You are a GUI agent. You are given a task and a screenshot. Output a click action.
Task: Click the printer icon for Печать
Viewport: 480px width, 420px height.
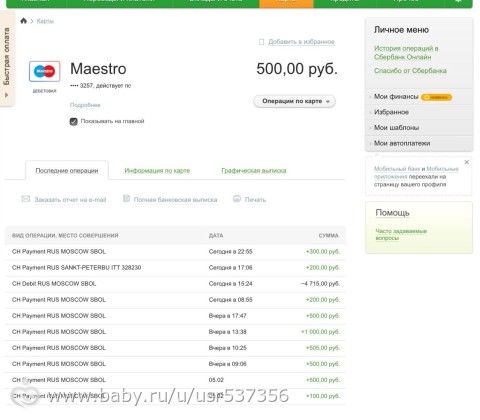[x=237, y=199]
